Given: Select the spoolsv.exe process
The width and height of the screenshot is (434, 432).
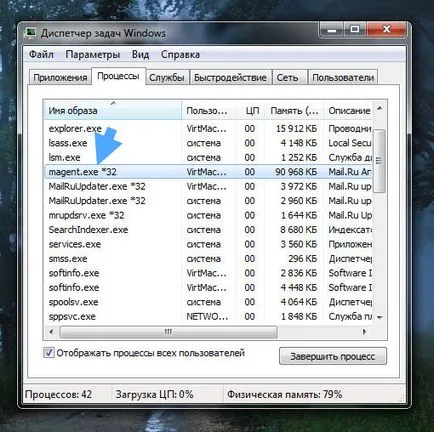Looking at the screenshot, I should [x=208, y=302].
